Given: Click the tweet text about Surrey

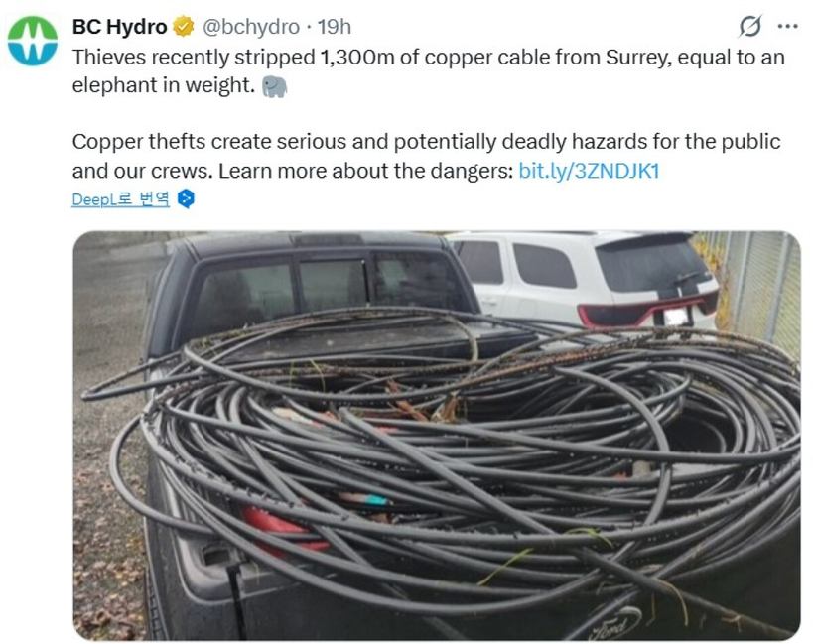Looking at the screenshot, I should pos(428,71).
